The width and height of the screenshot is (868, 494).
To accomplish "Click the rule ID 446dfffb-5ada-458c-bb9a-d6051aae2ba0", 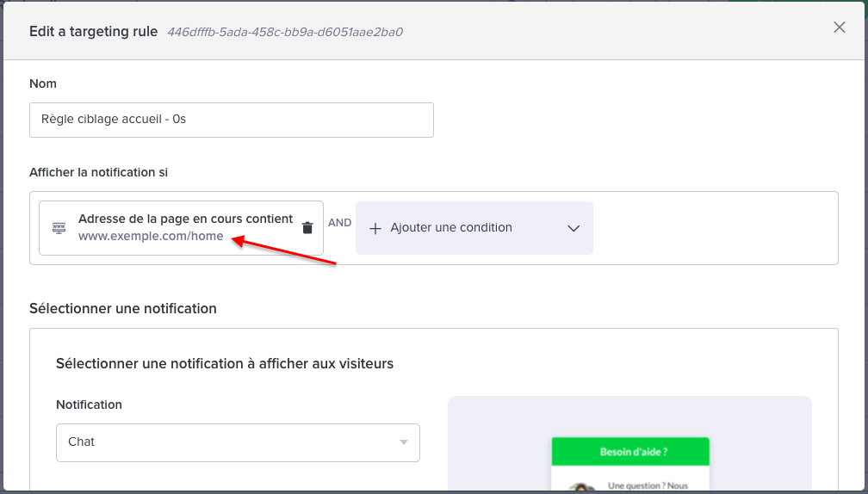I will (x=285, y=32).
